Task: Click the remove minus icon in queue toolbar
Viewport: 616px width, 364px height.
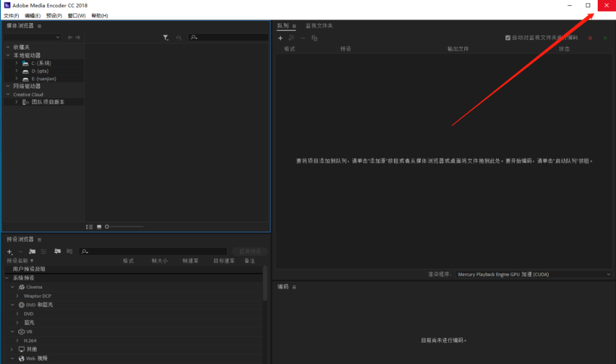Action: pos(303,38)
